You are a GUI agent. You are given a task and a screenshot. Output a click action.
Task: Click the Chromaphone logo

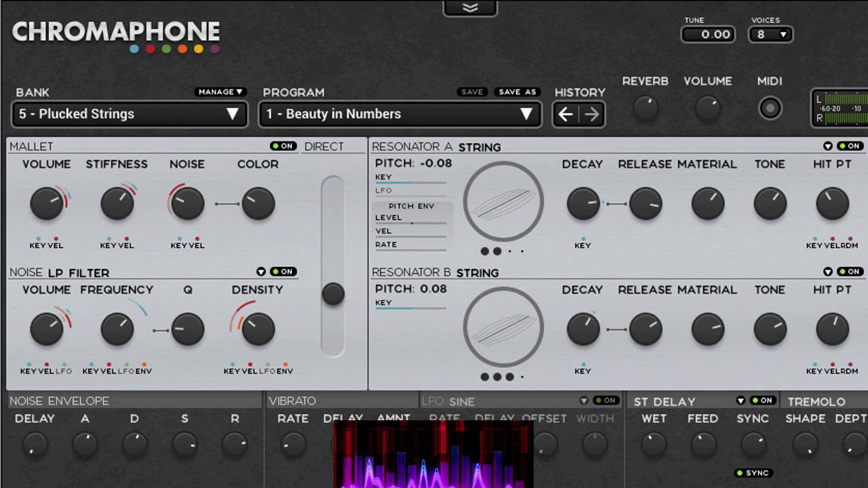[116, 35]
